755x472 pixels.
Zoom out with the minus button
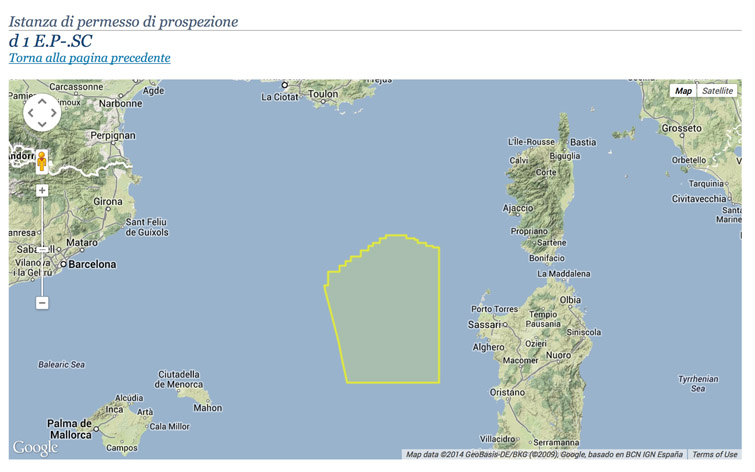point(42,302)
